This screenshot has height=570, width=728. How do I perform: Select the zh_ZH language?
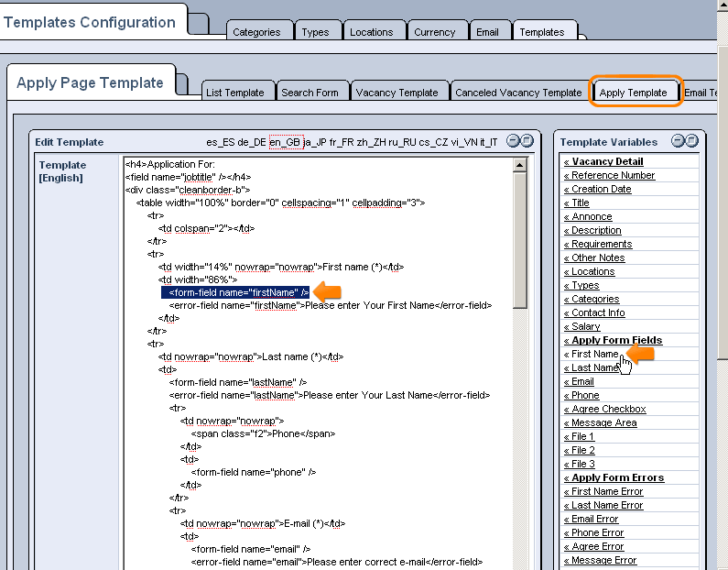point(371,142)
